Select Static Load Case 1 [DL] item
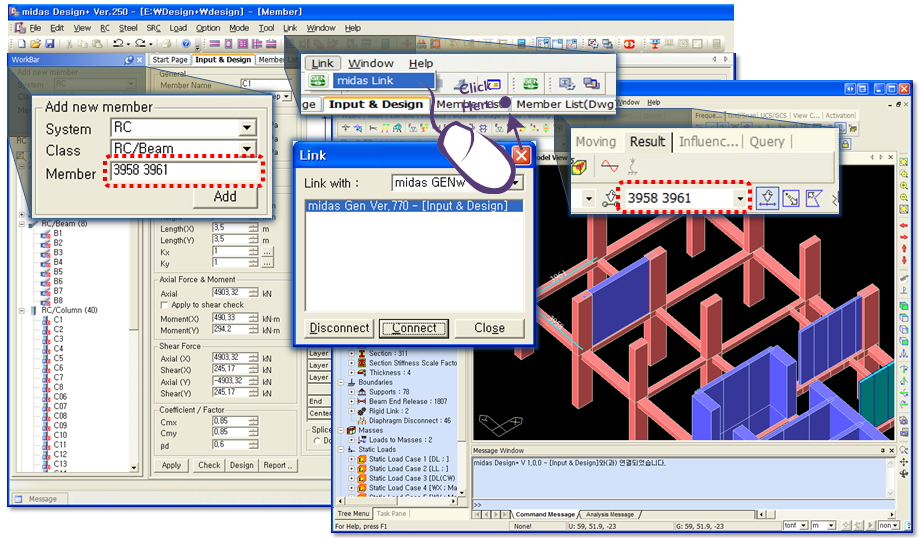The height and width of the screenshot is (538, 921). pos(408,459)
